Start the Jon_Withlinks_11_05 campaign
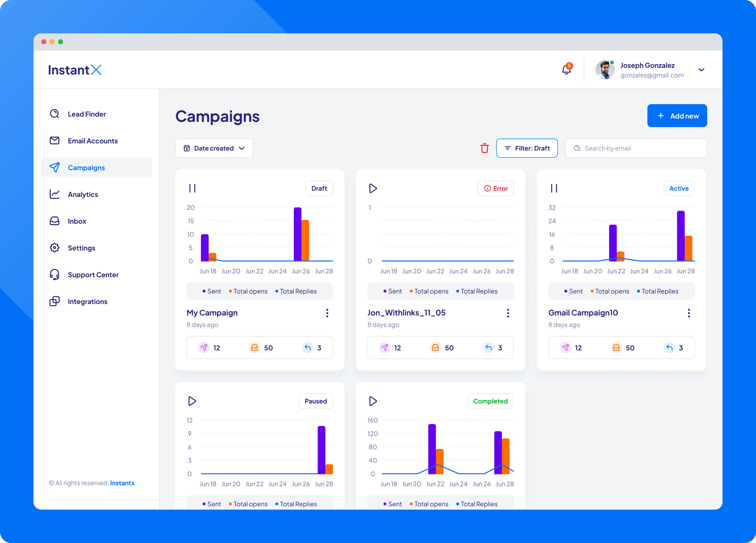Screen dimensions: 756x543 point(373,188)
